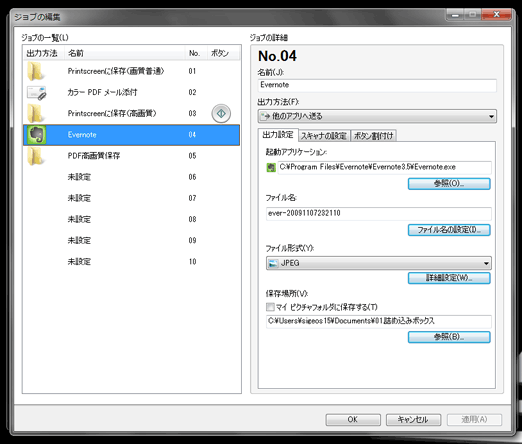Screen dimensions: 522x444
Task: Select the 未設定 job numbered 08
Action: (x=132, y=219)
